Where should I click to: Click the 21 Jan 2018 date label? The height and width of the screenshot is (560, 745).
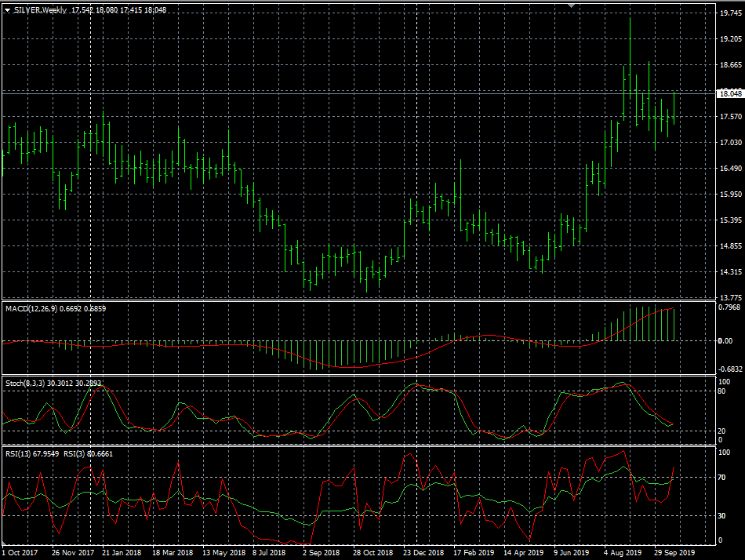click(x=120, y=552)
